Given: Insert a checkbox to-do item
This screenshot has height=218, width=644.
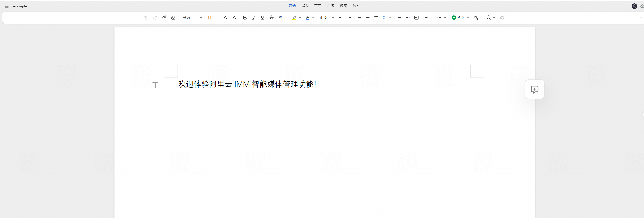Looking at the screenshot, I should coord(416,18).
